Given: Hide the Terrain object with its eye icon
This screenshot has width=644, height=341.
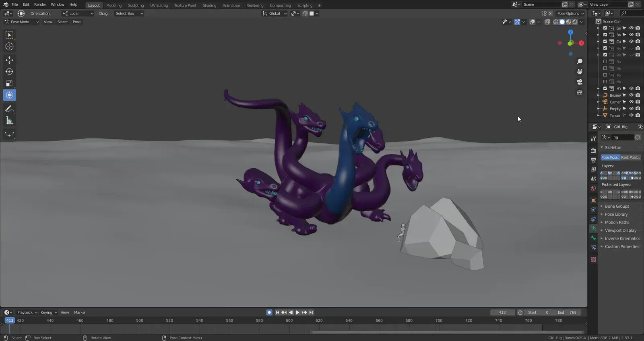Looking at the screenshot, I should tap(631, 115).
